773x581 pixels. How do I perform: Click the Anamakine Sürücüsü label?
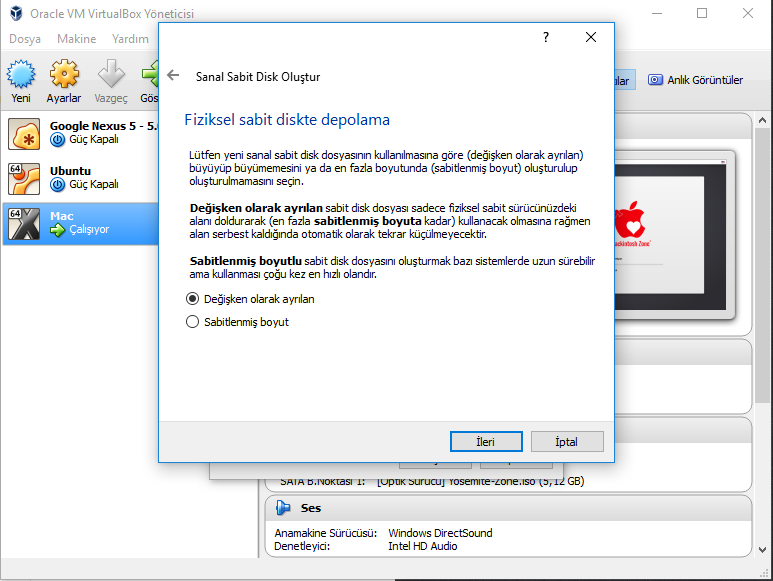(x=325, y=533)
